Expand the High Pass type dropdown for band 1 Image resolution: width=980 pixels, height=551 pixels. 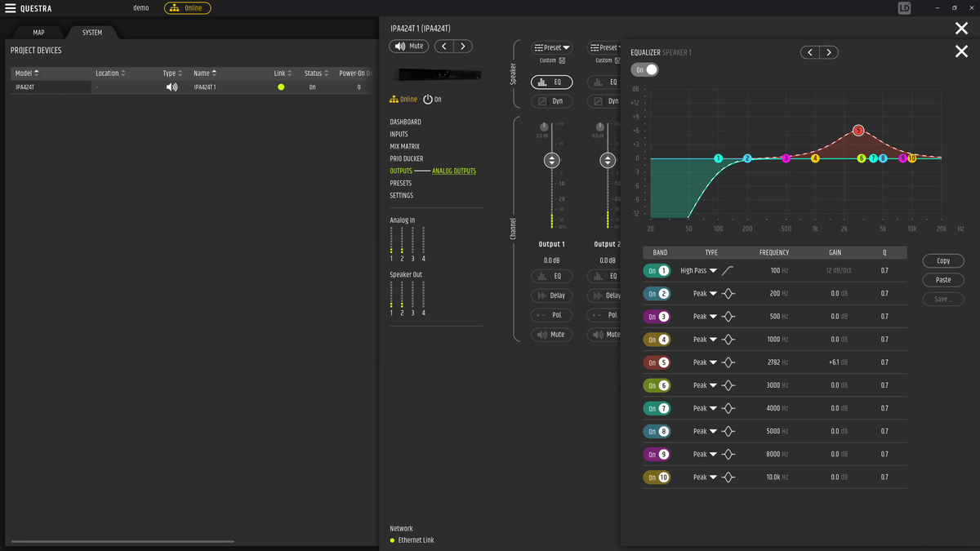[699, 271]
